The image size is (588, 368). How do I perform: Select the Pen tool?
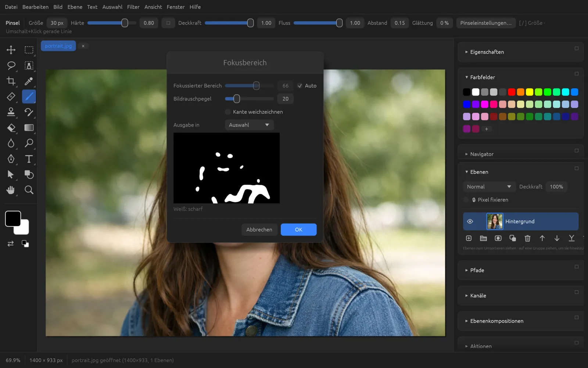coord(11,159)
